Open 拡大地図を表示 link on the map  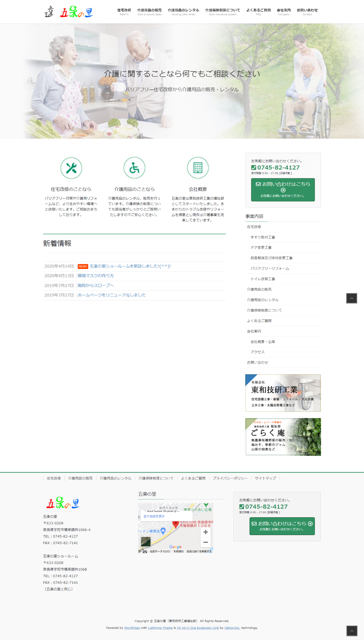coord(154,516)
